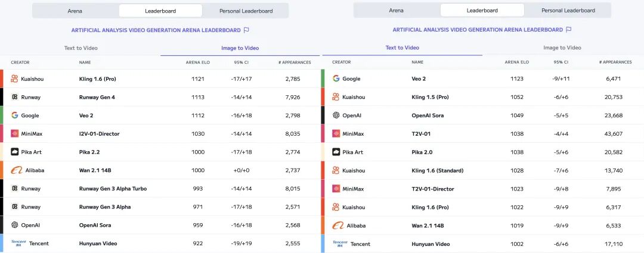
Task: Click appearances value 7,926 for Runway Gen 4
Action: click(x=293, y=97)
